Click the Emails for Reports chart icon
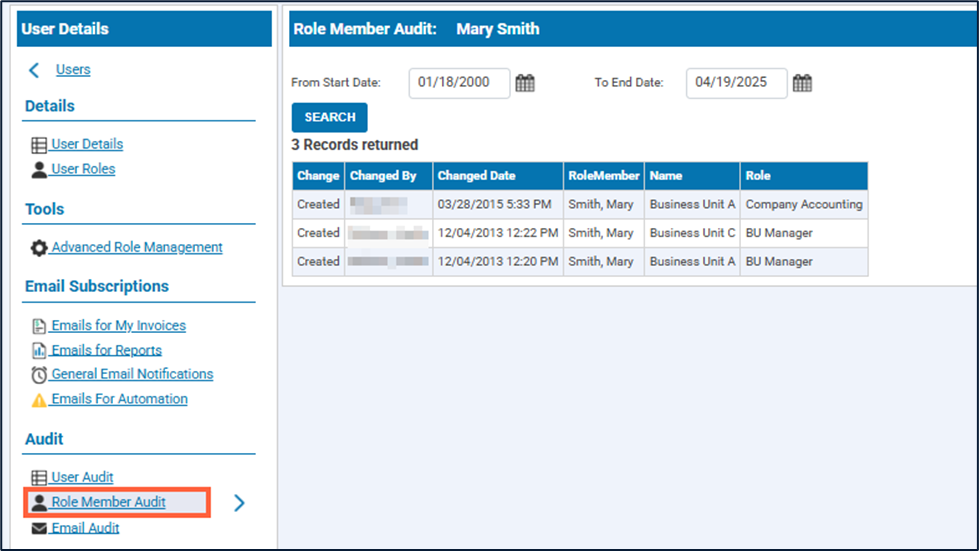979x551 pixels. click(x=39, y=351)
